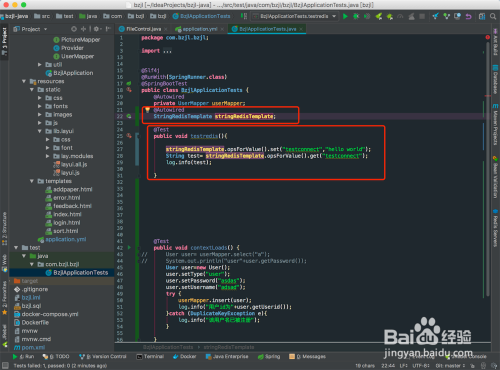
Task: Toggle the tool window quick-access icon in status bar
Action: point(5,366)
